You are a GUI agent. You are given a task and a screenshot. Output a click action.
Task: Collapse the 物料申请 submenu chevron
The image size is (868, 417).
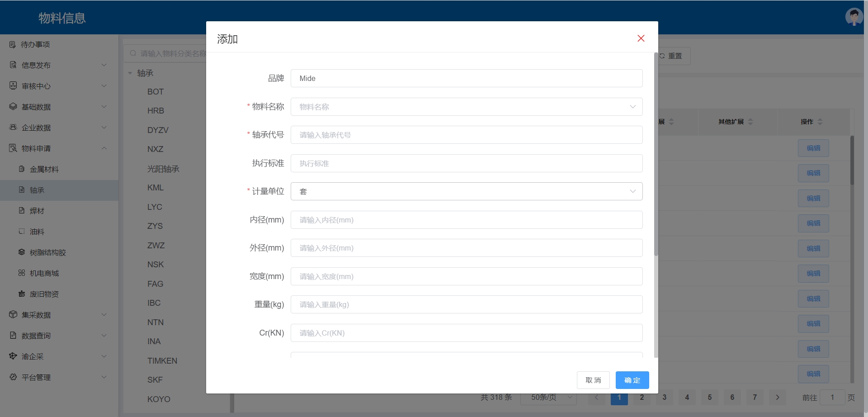(x=104, y=148)
